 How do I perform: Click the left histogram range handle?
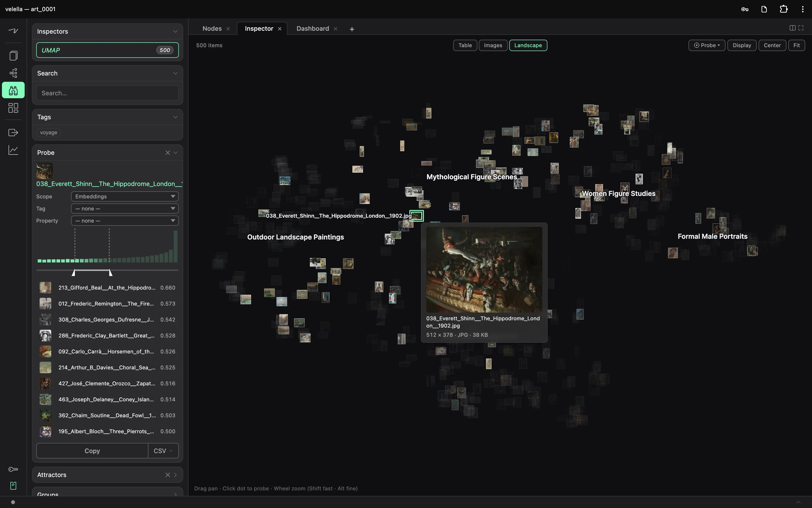pos(74,272)
